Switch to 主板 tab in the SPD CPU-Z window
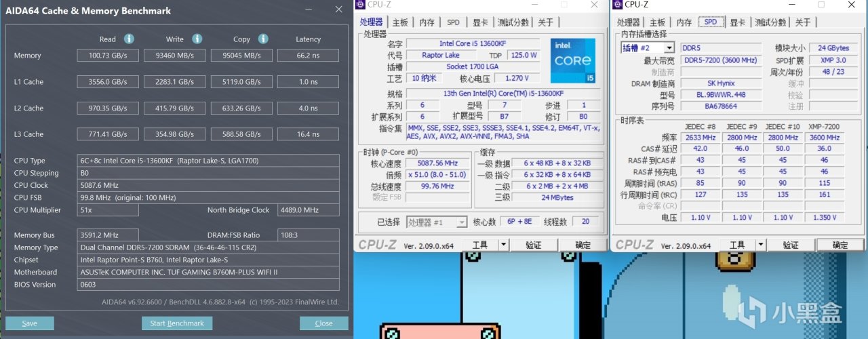Viewport: 868px width, 339px height. point(657,22)
